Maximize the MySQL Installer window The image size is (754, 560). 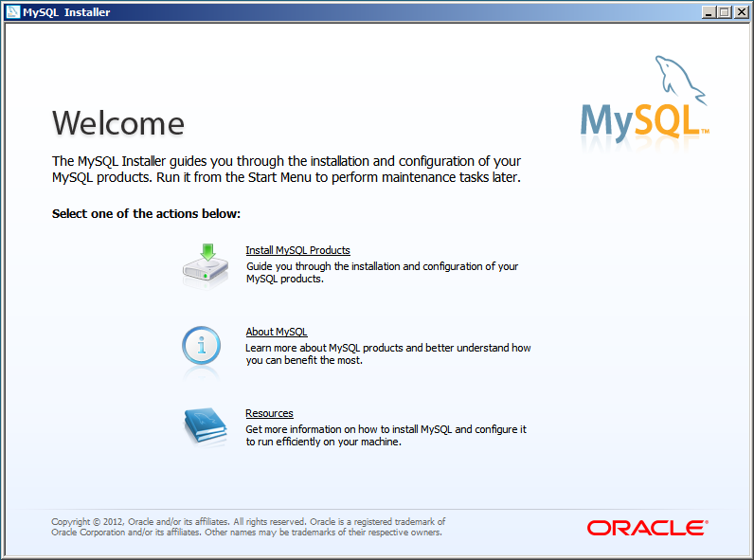(x=725, y=12)
